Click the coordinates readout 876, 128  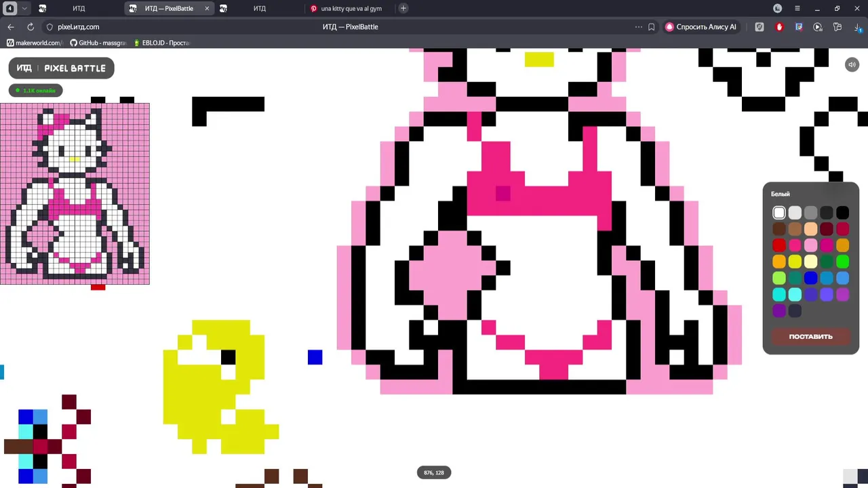tap(434, 472)
